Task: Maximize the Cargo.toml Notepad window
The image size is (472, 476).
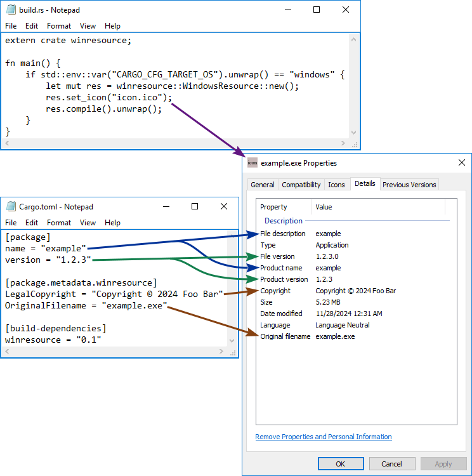Action: pos(195,206)
